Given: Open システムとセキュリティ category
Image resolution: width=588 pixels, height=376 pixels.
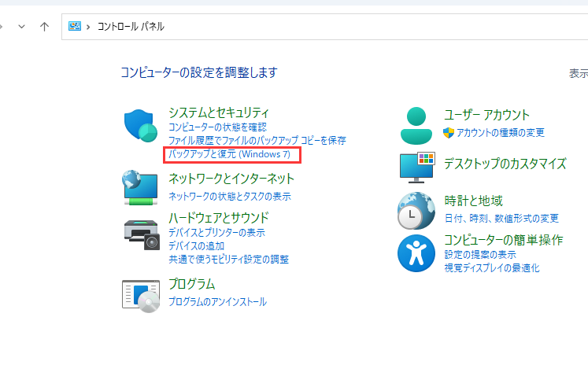Looking at the screenshot, I should 219,112.
